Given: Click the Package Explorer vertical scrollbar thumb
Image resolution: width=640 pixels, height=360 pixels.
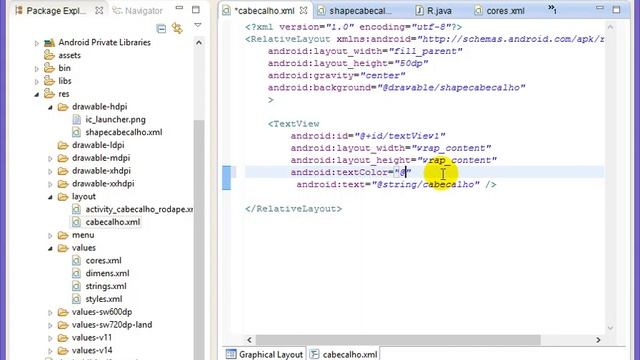Looking at the screenshot, I should (199, 240).
